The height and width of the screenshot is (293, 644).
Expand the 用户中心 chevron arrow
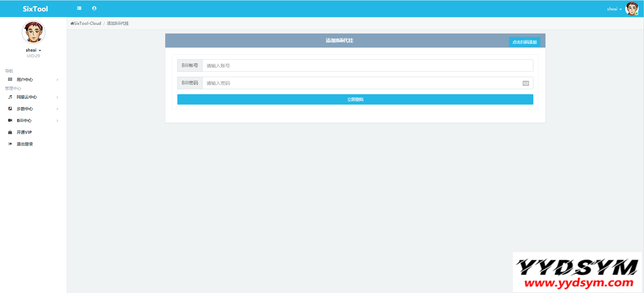pyautogui.click(x=57, y=80)
